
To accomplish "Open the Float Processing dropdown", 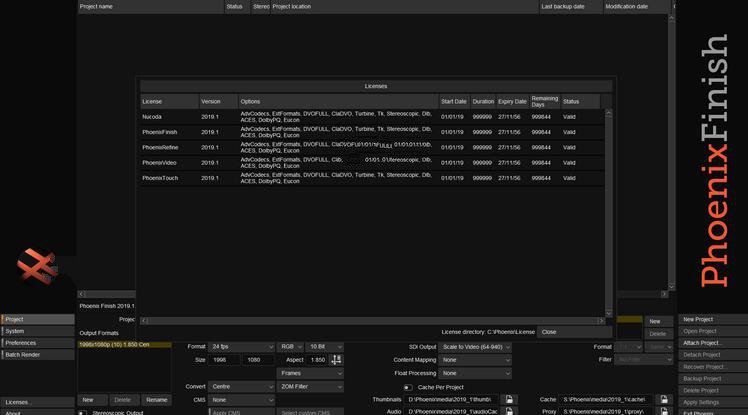I will point(475,373).
